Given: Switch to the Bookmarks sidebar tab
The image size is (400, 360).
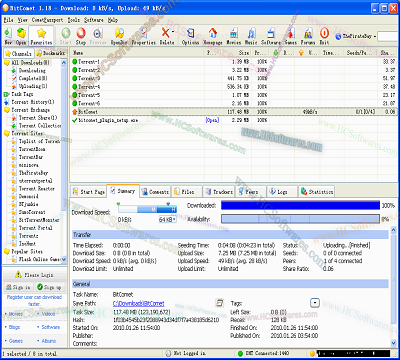Looking at the screenshot, I should coord(51,53).
